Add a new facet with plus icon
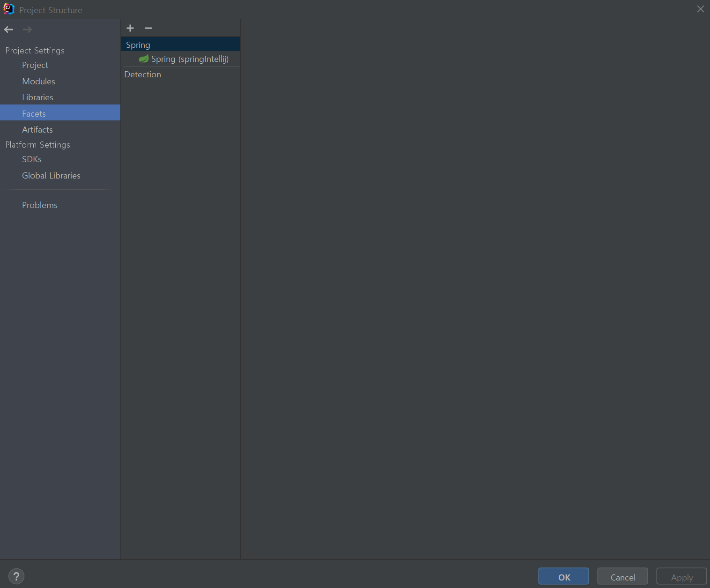 click(x=130, y=28)
